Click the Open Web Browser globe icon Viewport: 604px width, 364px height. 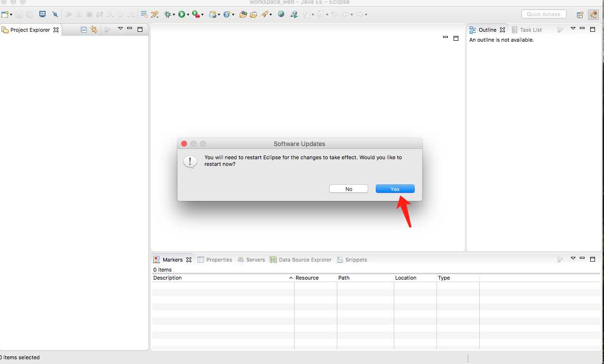(x=281, y=14)
